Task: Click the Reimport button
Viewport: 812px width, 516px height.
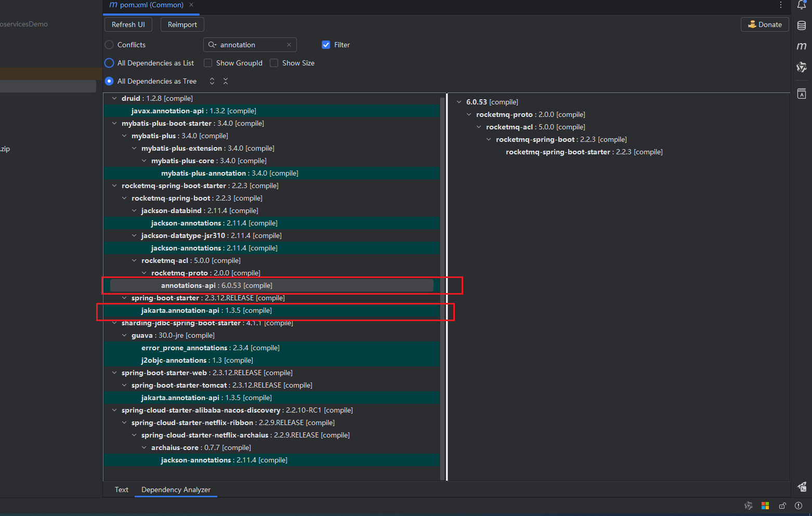Action: pyautogui.click(x=182, y=24)
